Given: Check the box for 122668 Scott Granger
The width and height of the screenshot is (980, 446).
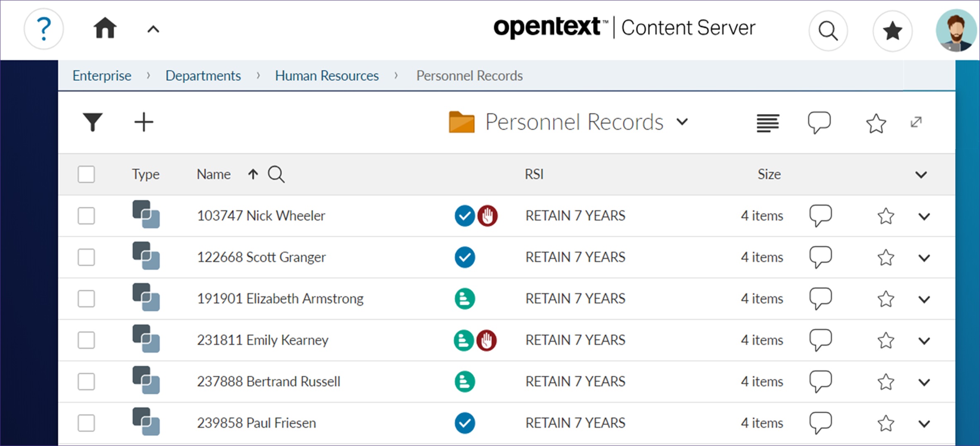Looking at the screenshot, I should pos(86,257).
